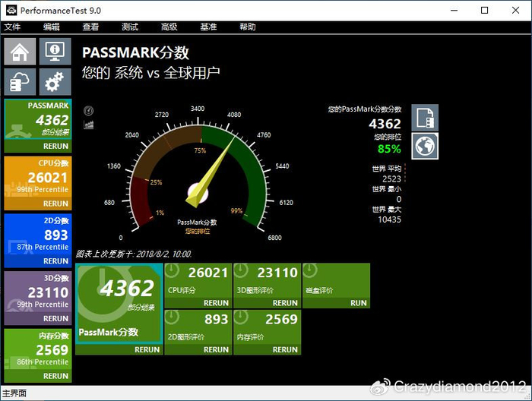This screenshot has width=532, height=401.
Task: Click the large PassMark分数 4362 tile
Action: point(119,304)
